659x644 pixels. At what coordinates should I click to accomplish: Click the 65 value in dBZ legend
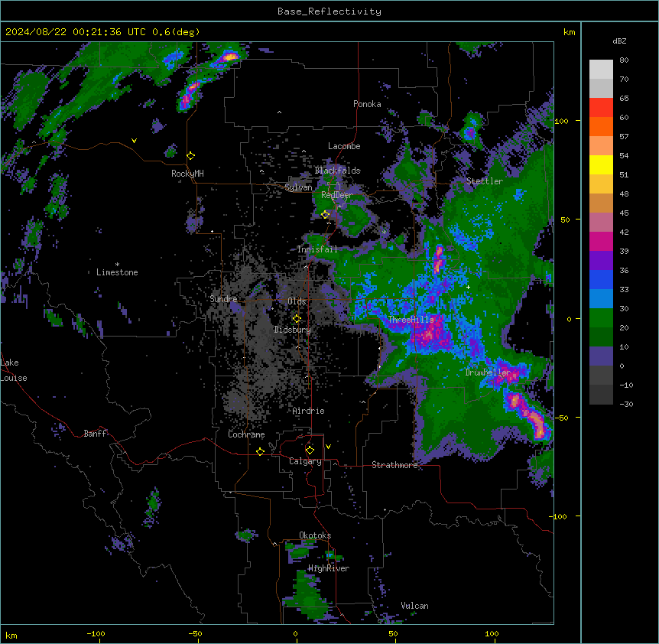[x=624, y=99]
